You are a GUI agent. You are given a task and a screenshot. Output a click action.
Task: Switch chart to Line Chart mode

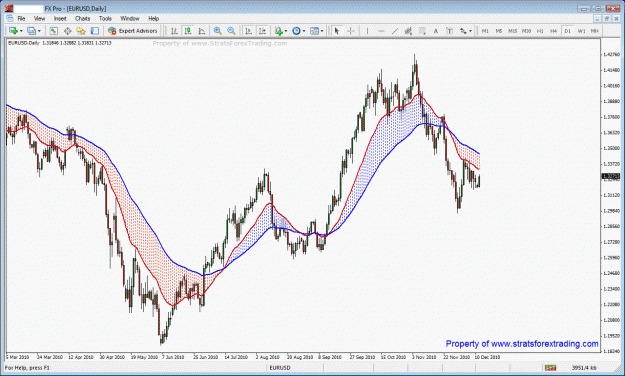click(202, 31)
